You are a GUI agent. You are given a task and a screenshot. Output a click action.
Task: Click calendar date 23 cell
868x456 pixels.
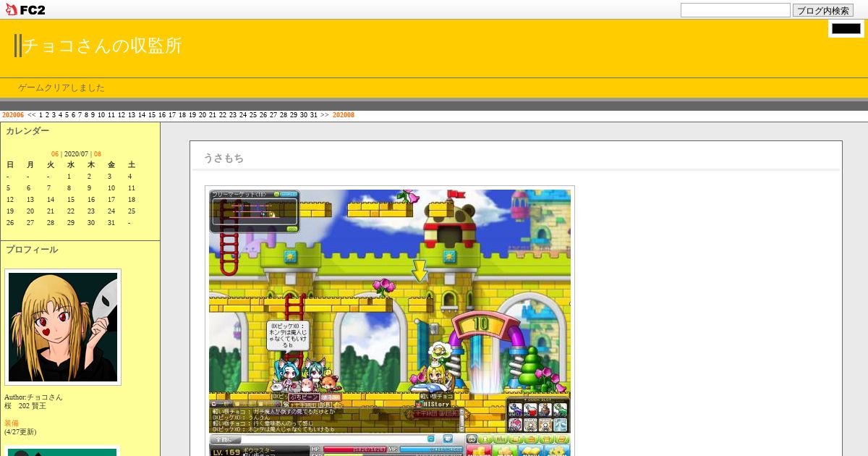click(x=91, y=211)
